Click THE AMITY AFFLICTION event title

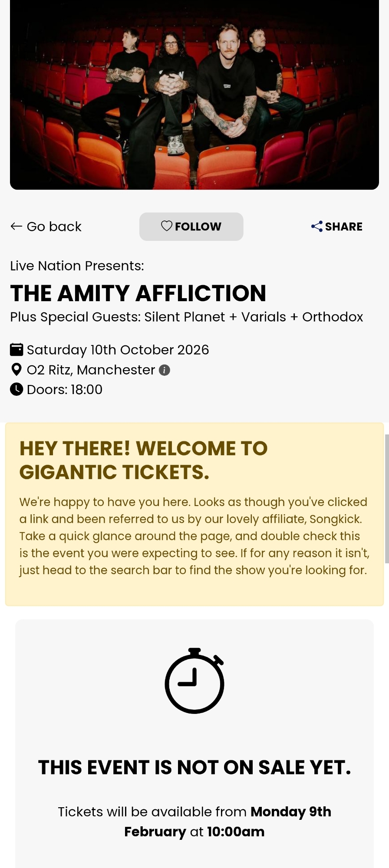point(138,293)
